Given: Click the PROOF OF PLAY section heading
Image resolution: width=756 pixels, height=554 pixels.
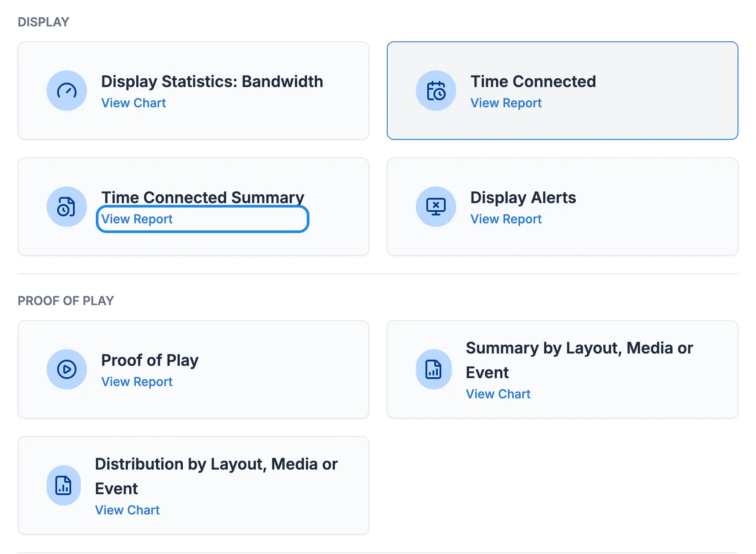Looking at the screenshot, I should point(66,301).
